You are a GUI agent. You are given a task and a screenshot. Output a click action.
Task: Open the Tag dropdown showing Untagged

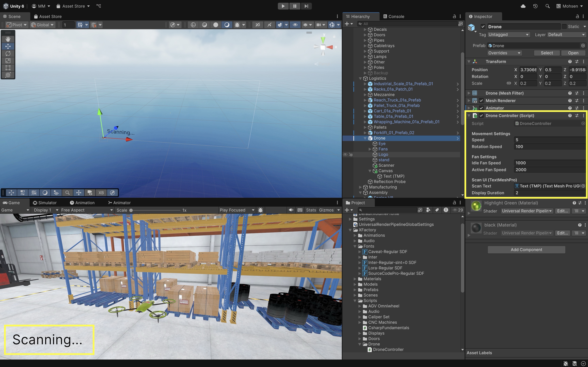coord(508,35)
